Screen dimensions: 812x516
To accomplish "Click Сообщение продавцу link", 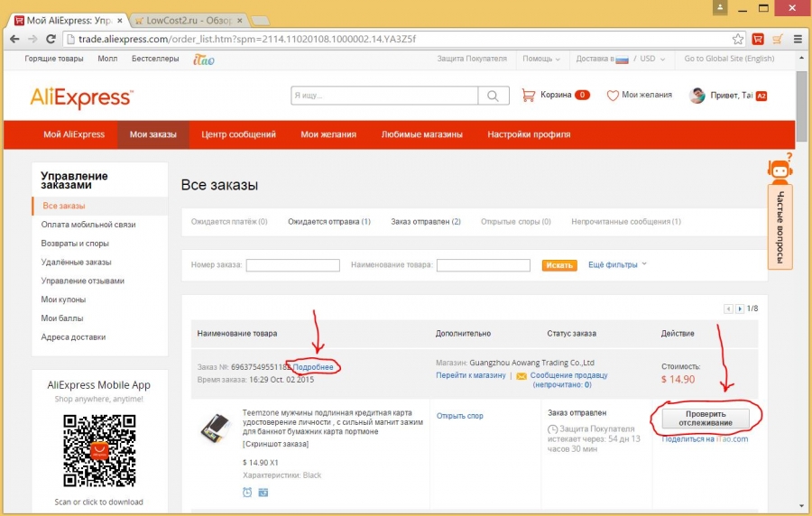I will tap(568, 375).
